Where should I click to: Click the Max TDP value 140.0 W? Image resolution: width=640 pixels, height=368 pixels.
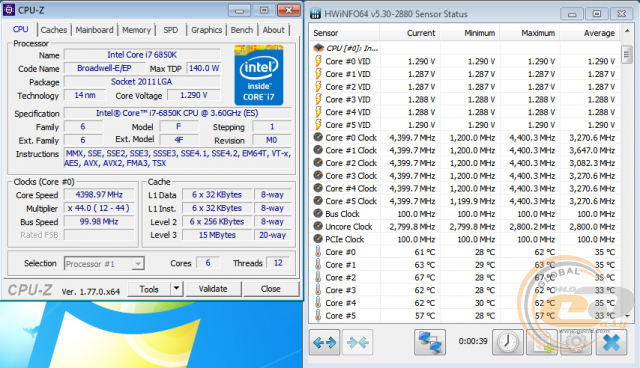[x=204, y=68]
